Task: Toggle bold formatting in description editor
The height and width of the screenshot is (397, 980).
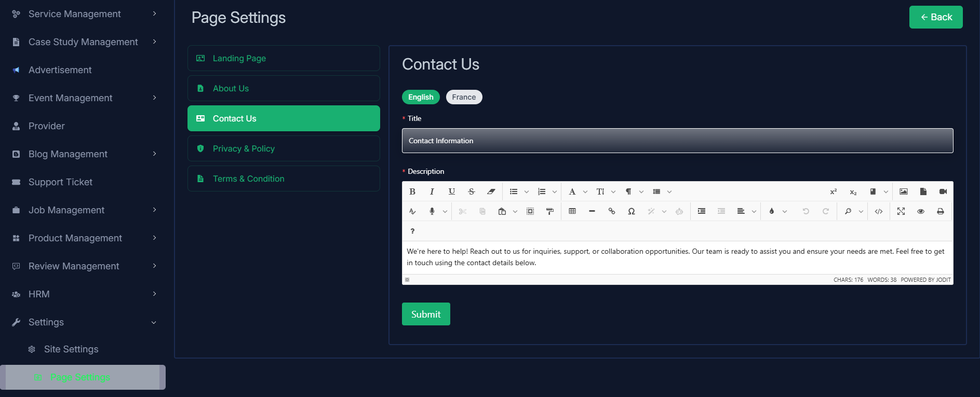Action: pos(412,191)
